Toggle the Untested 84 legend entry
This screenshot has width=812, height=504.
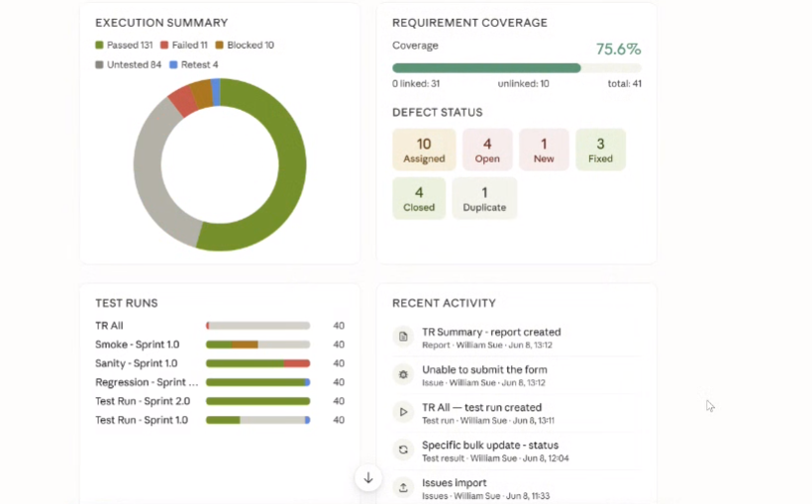(x=129, y=64)
